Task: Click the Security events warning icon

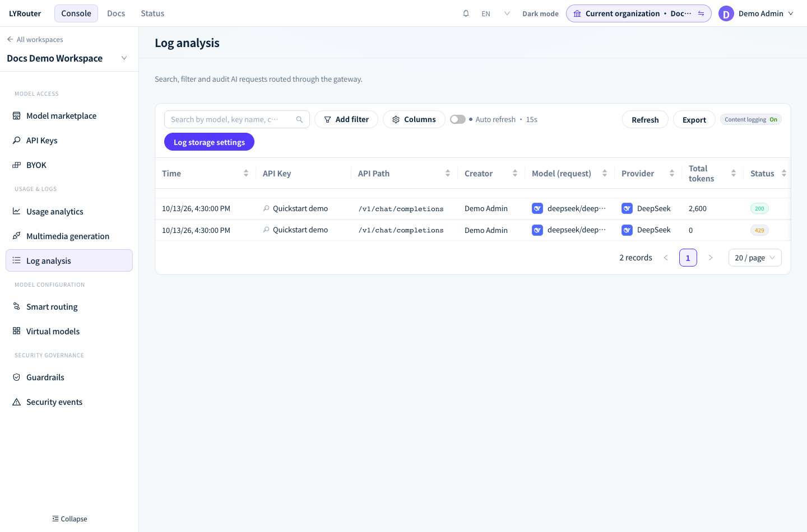Action: pos(16,402)
